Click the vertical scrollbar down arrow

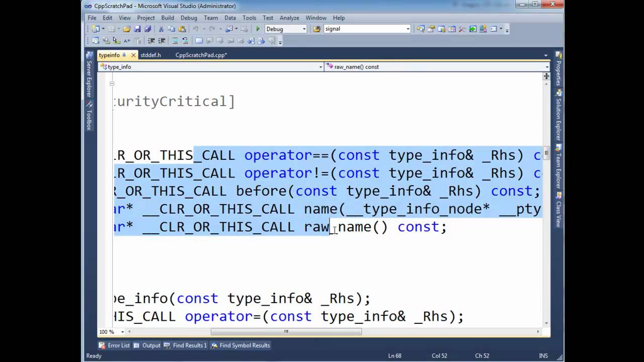(546, 323)
